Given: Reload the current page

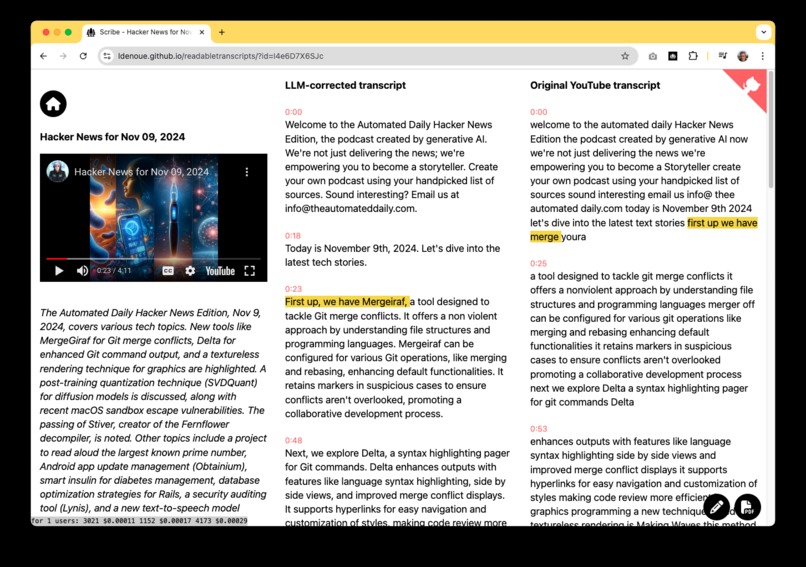Looking at the screenshot, I should pyautogui.click(x=83, y=56).
